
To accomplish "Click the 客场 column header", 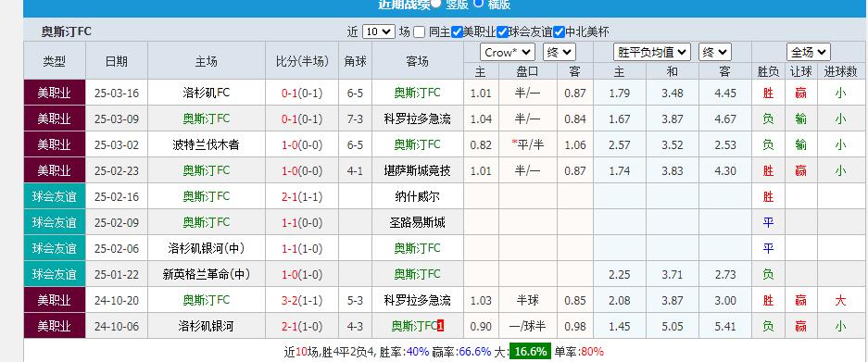I will pyautogui.click(x=417, y=61).
